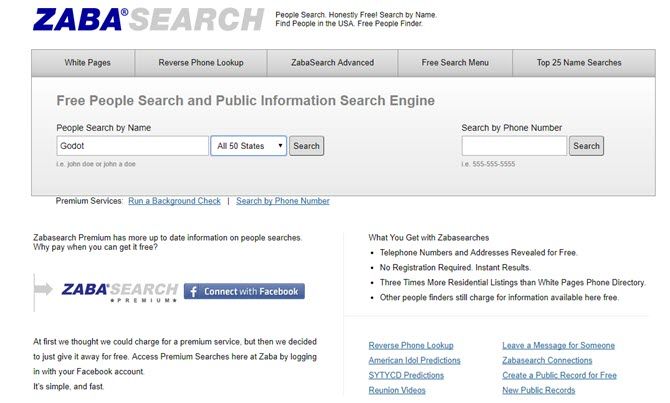The height and width of the screenshot is (403, 670).
Task: Open the Free Search Menu tab
Action: 455,63
